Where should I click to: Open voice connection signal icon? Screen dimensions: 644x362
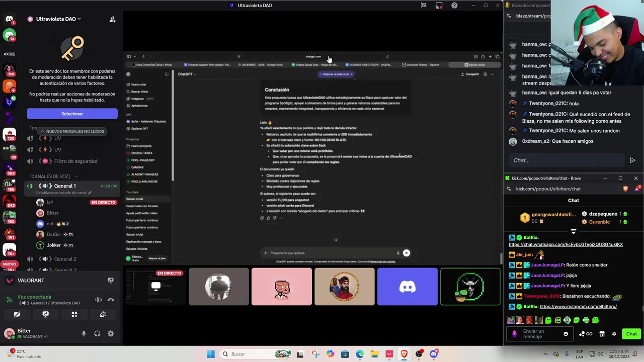tap(9, 300)
